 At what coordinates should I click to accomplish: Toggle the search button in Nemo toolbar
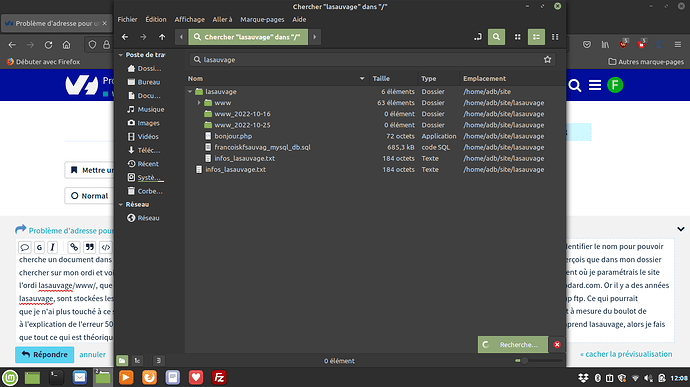[x=496, y=37]
